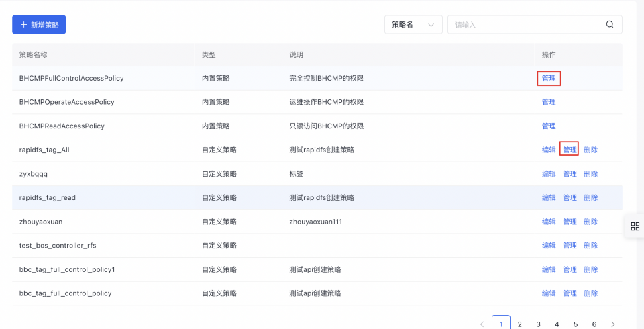Click the search magnifier icon
644x329 pixels.
tap(610, 24)
